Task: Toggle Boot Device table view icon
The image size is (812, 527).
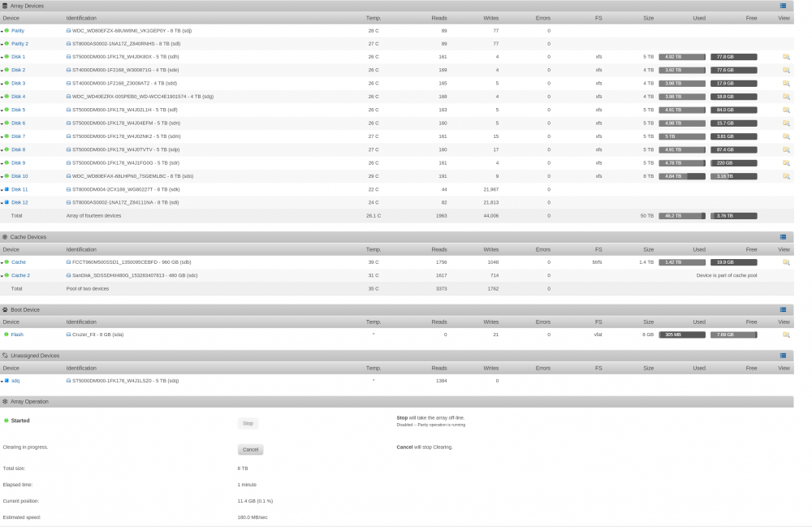Action: click(x=783, y=309)
